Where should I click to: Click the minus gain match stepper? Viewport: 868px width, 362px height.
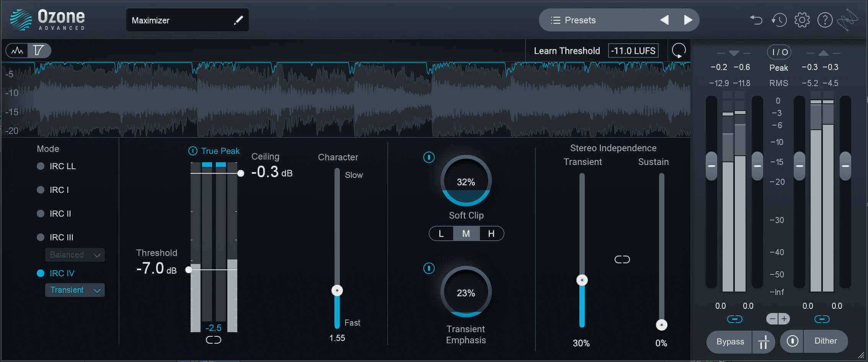773,319
